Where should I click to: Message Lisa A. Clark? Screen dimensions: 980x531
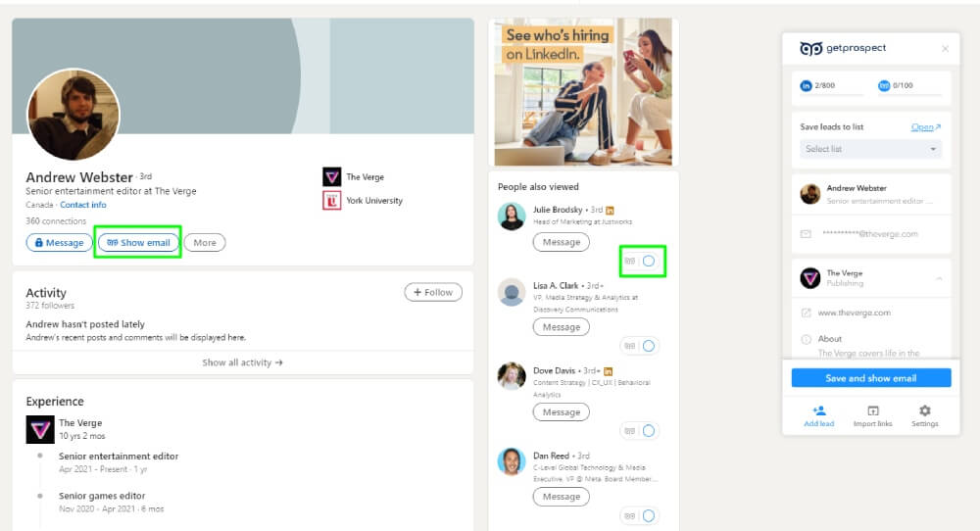click(562, 326)
